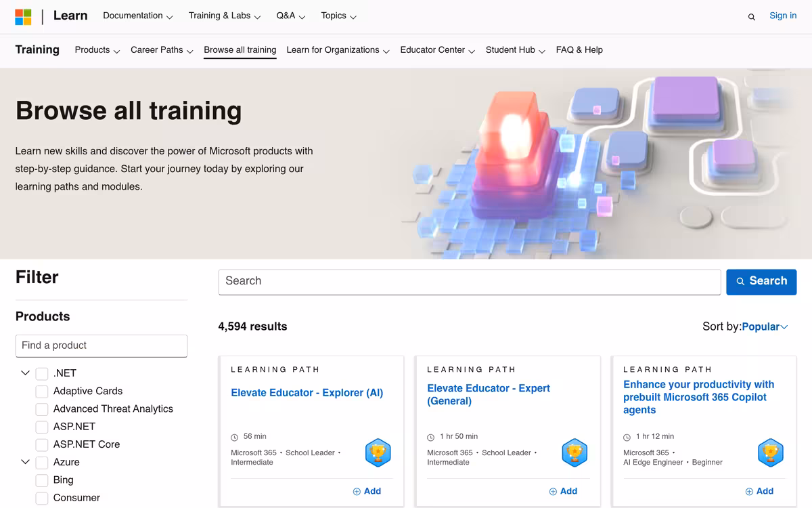Click the Training section heading link
The width and height of the screenshot is (812, 508).
[x=37, y=49]
